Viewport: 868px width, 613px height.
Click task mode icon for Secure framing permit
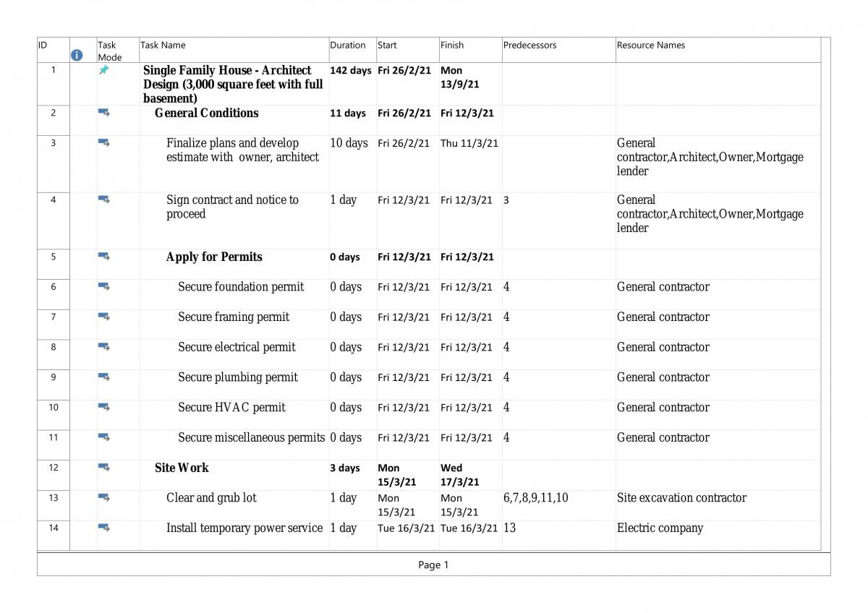point(104,317)
